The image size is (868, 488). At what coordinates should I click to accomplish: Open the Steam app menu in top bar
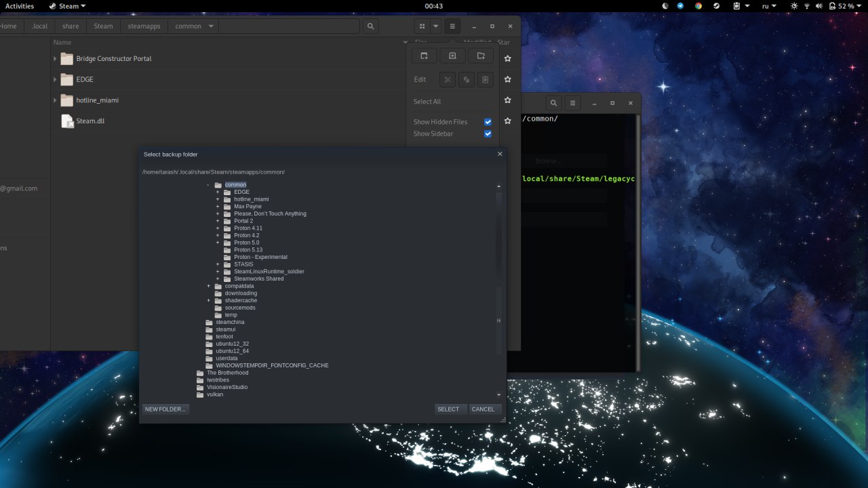pyautogui.click(x=67, y=6)
